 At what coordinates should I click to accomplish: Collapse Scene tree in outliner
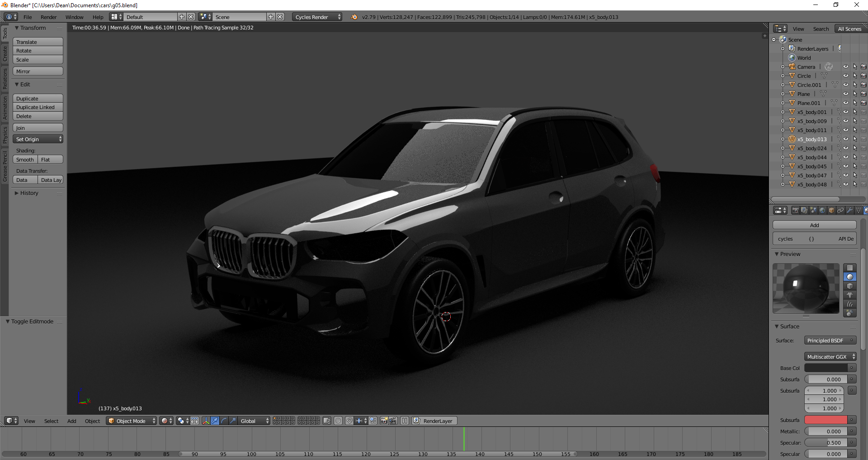click(x=774, y=39)
